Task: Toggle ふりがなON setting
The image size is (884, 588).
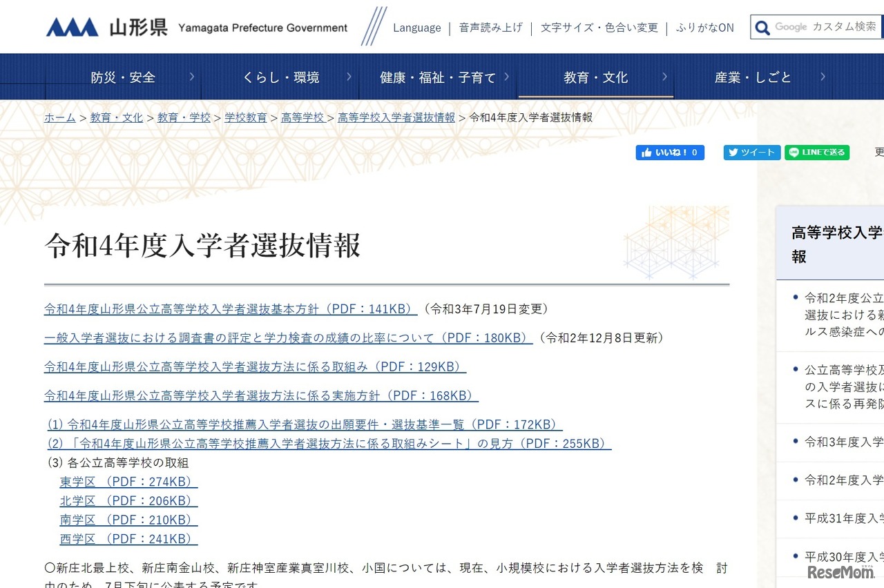Action: (705, 28)
